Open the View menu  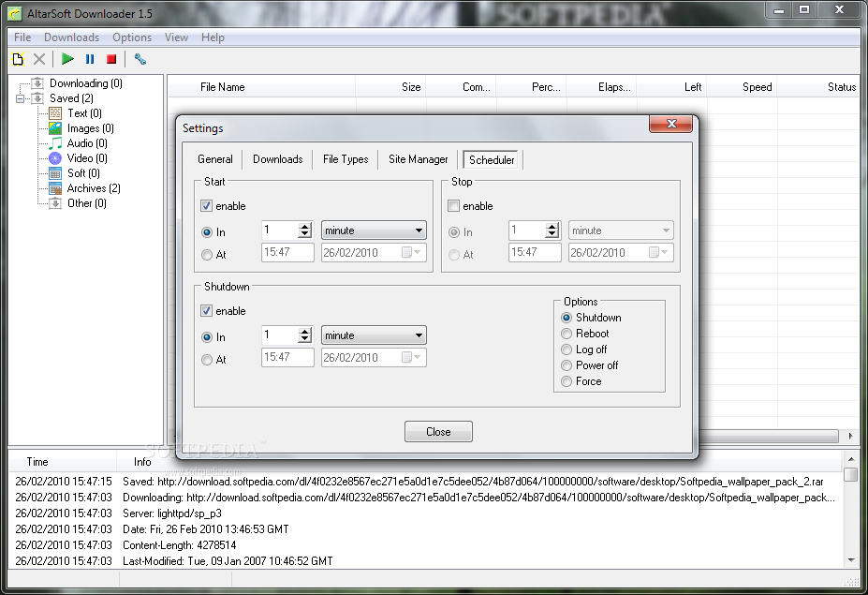[176, 37]
